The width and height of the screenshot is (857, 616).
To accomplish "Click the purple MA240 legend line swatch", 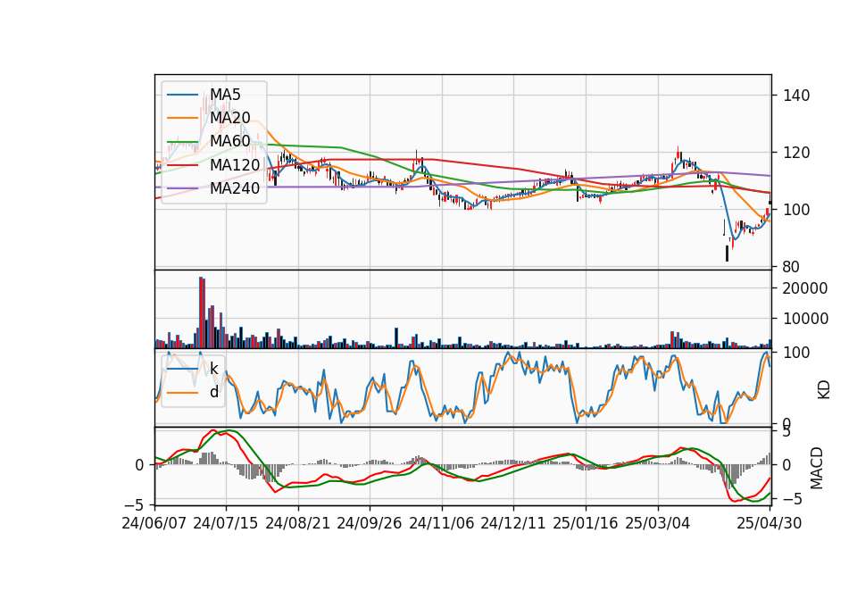I will (182, 188).
